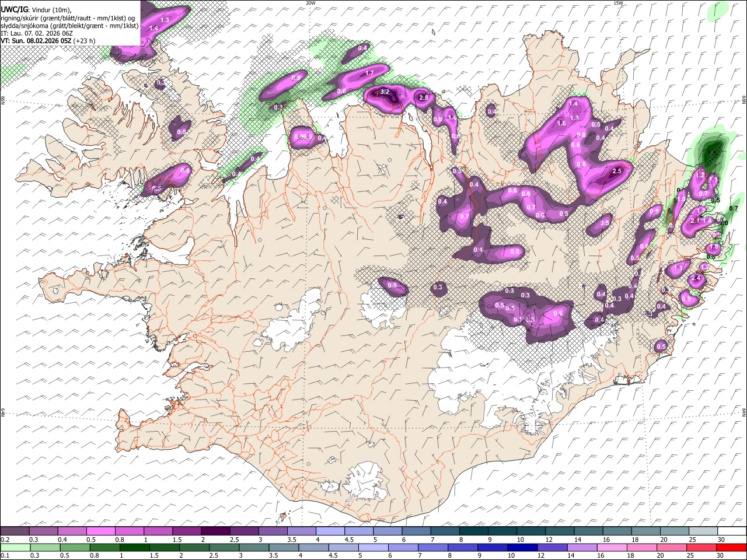
Task: Click the '1.1' precipitation value in the east
Action: 679,268
